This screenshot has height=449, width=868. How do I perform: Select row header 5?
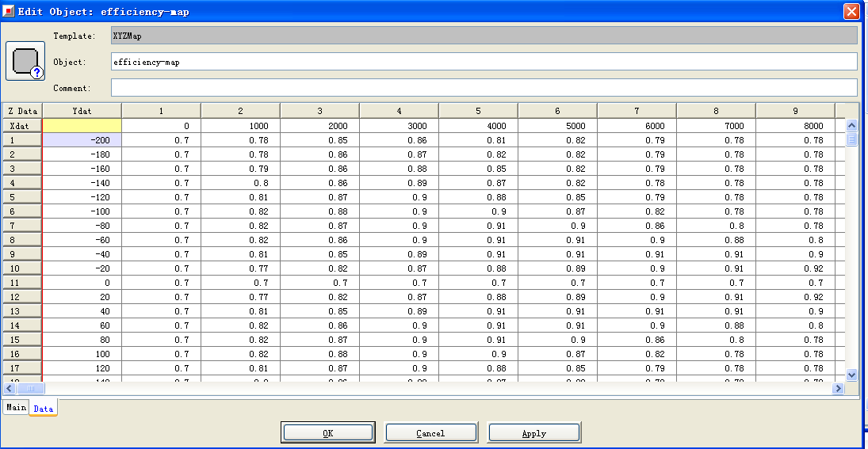pos(23,197)
